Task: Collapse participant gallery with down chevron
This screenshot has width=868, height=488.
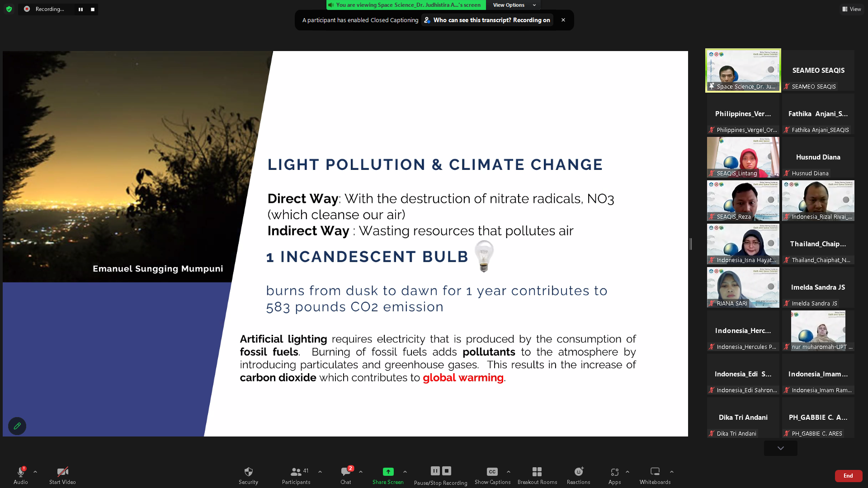Action: 780,448
